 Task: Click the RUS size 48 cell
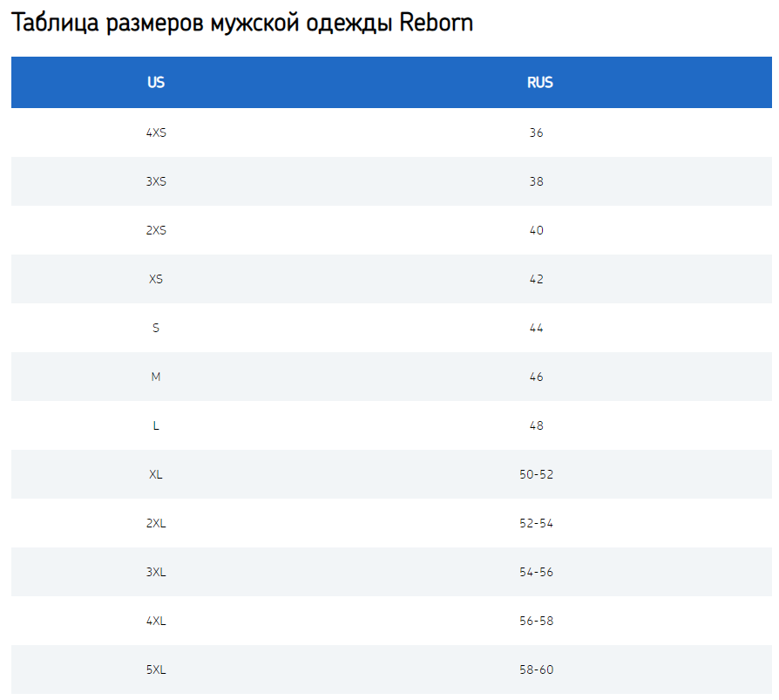536,426
